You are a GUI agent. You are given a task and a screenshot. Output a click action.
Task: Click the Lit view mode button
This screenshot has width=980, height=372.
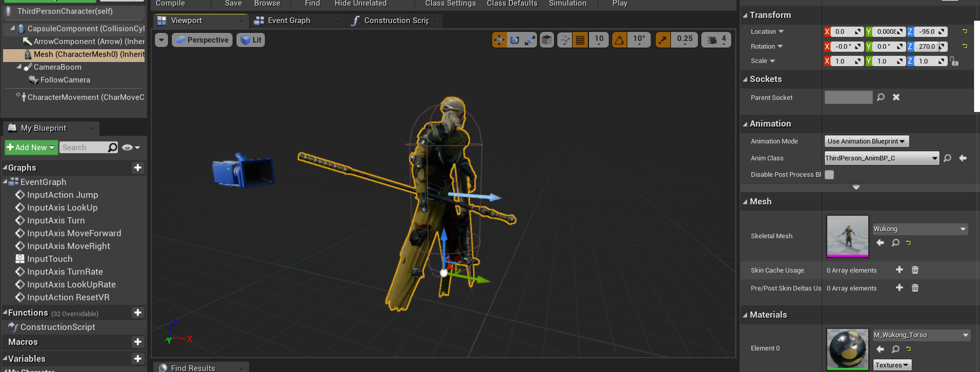[x=251, y=40]
